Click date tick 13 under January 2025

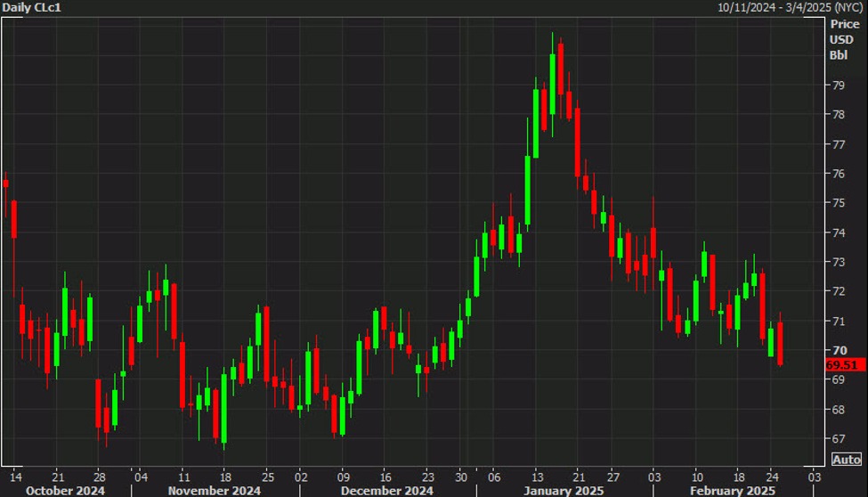[x=536, y=475]
